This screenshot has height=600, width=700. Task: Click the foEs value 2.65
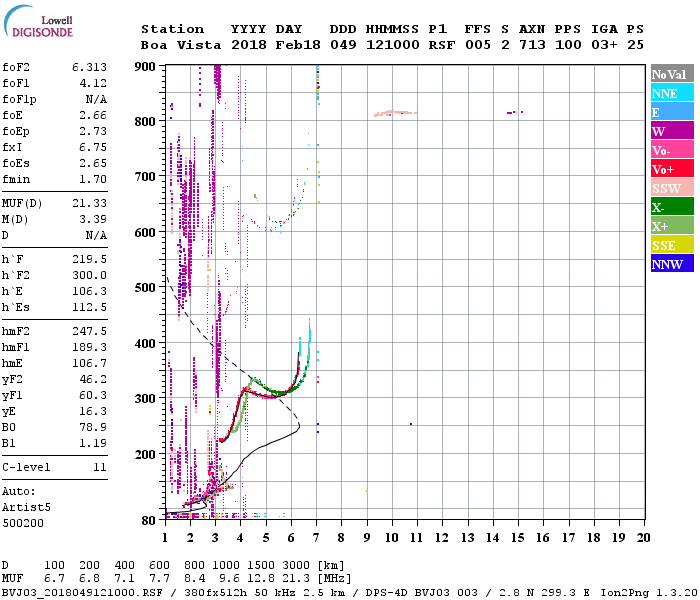click(93, 163)
